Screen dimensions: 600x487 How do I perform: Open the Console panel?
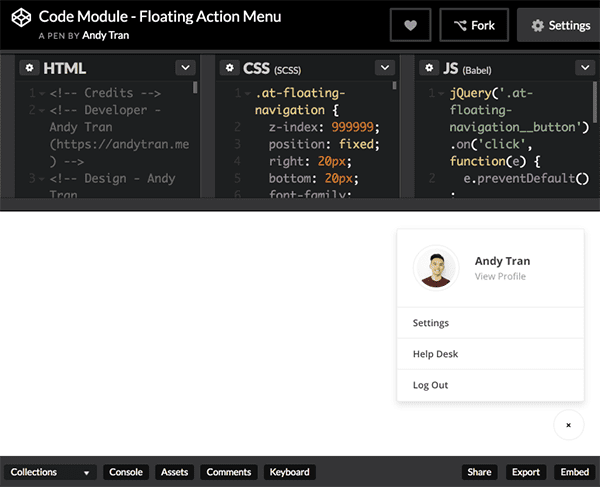coord(126,472)
